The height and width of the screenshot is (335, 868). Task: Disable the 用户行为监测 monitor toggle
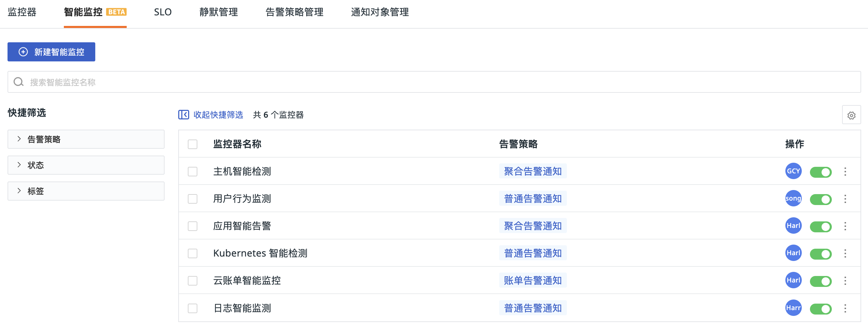[x=821, y=199]
